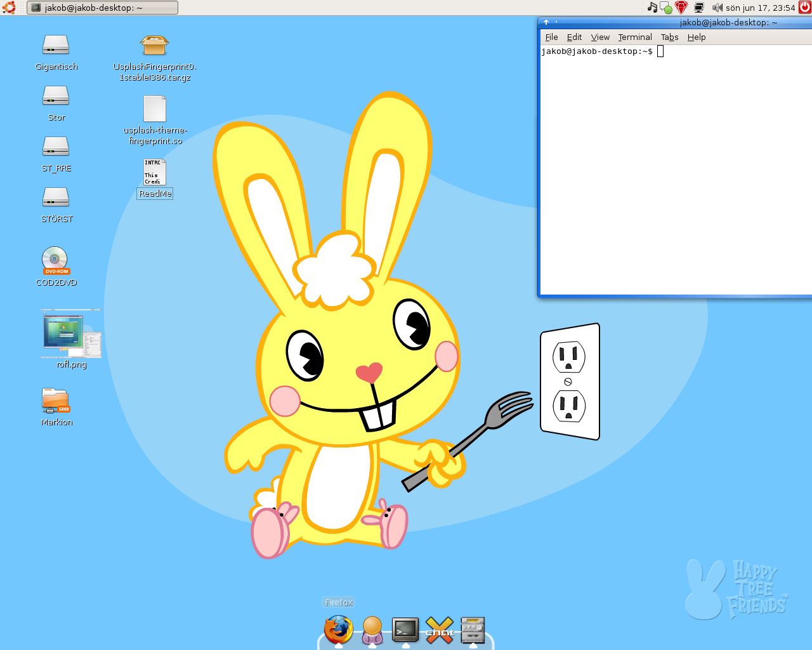Click the Firefox tooltip label above dock
This screenshot has height=650, width=812.
[339, 602]
